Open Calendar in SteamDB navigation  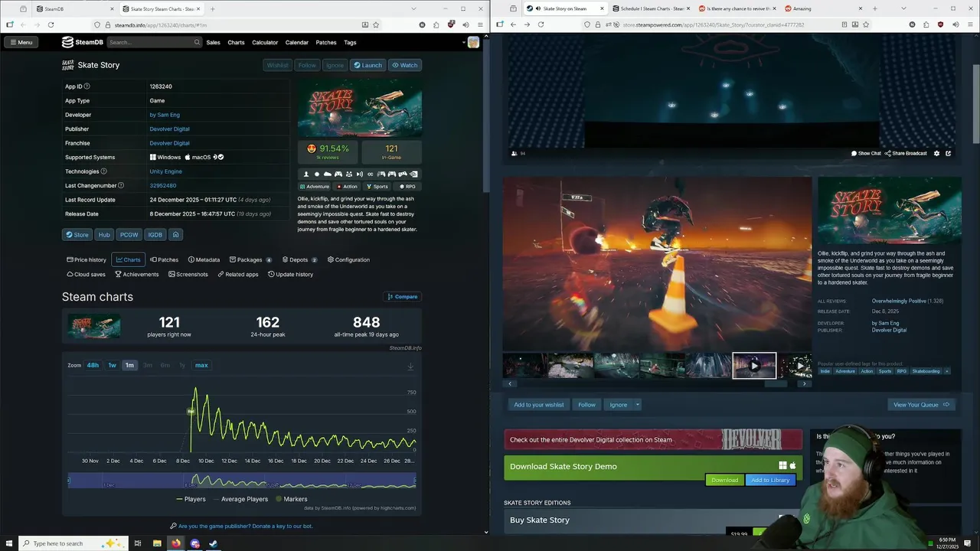[x=297, y=42]
